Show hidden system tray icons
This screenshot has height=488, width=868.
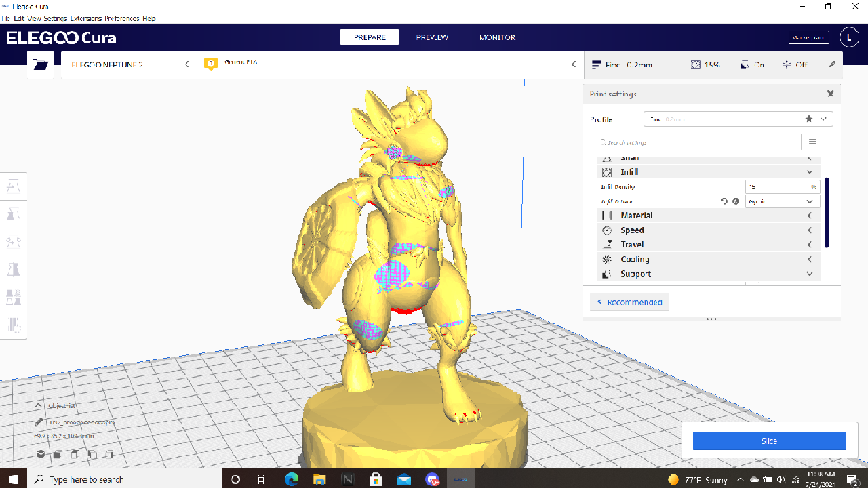coord(741,479)
